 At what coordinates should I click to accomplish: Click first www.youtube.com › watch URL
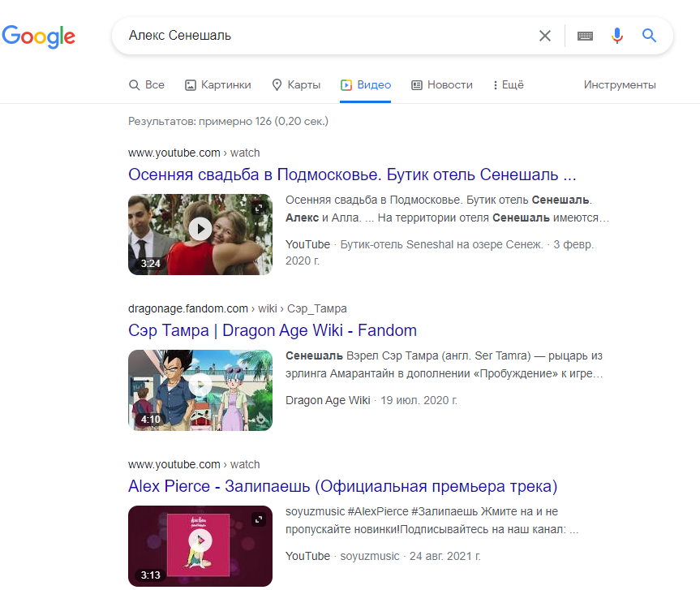pyautogui.click(x=194, y=153)
